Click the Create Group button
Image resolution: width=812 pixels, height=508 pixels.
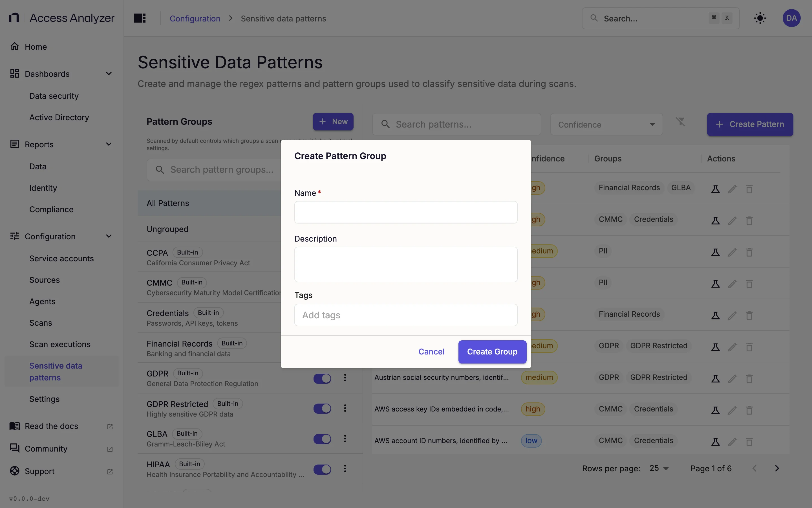point(492,352)
